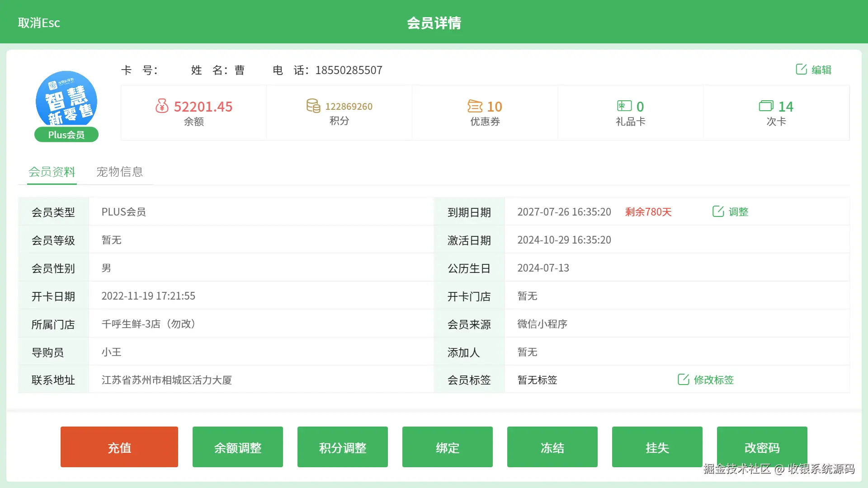Click the adjust expiry date icon

(718, 211)
